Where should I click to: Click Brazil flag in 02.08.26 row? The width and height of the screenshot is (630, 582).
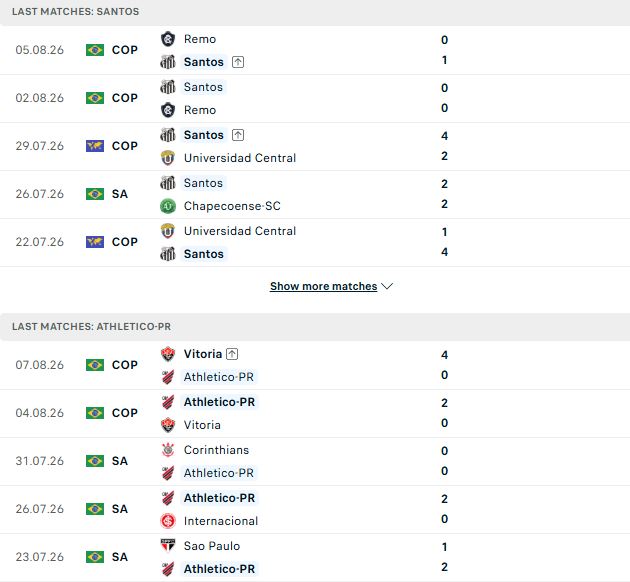pos(95,98)
